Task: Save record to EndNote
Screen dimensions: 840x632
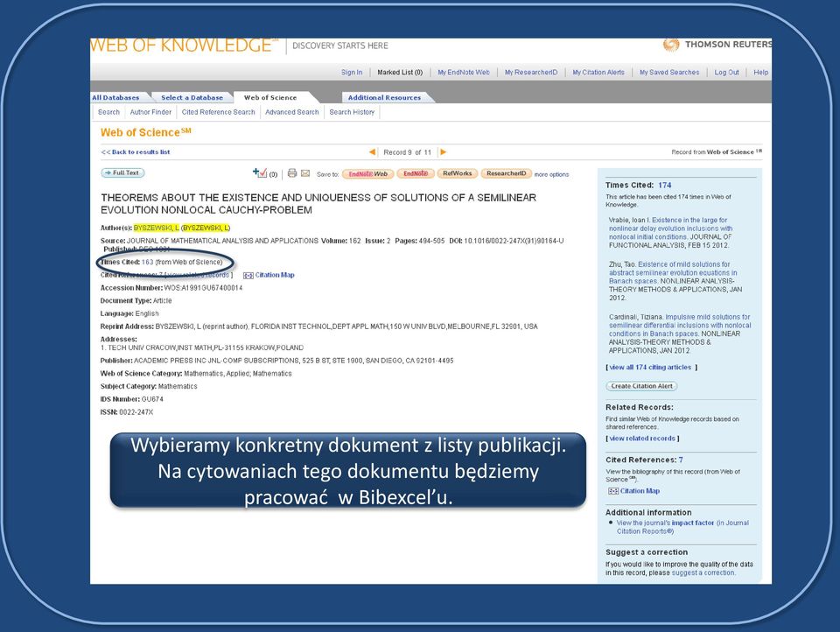Action: pyautogui.click(x=415, y=173)
